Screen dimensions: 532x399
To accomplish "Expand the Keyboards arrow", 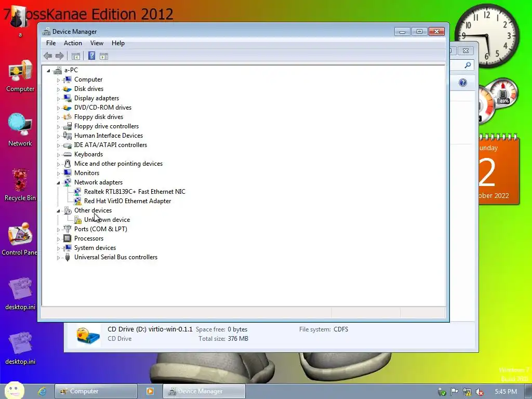I will coord(58,155).
